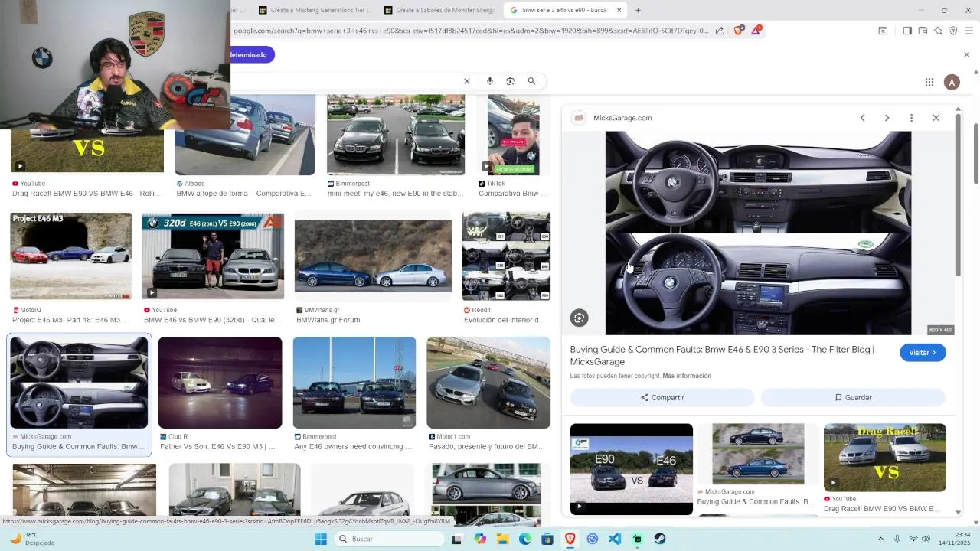The width and height of the screenshot is (980, 551).
Task: Click the Visitar button
Action: pos(923,353)
